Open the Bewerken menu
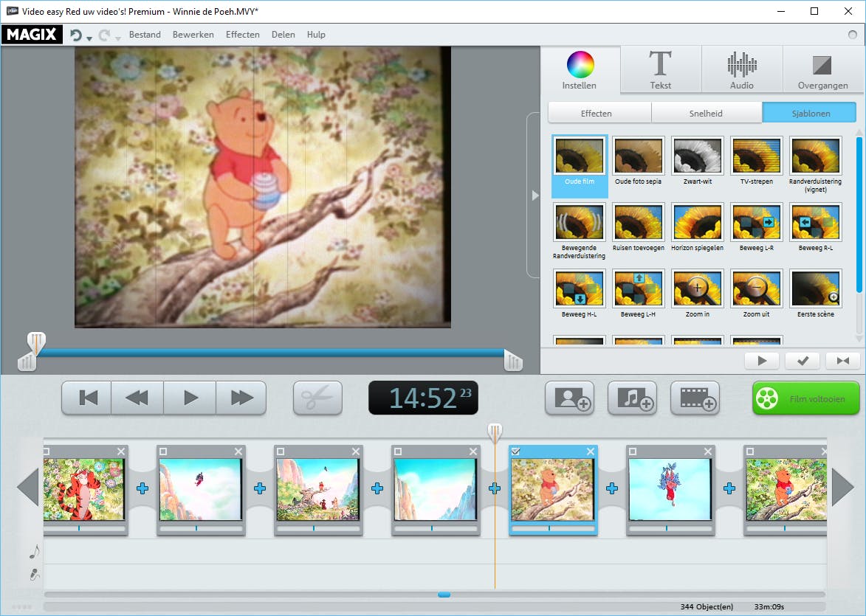The width and height of the screenshot is (866, 616). pyautogui.click(x=193, y=34)
